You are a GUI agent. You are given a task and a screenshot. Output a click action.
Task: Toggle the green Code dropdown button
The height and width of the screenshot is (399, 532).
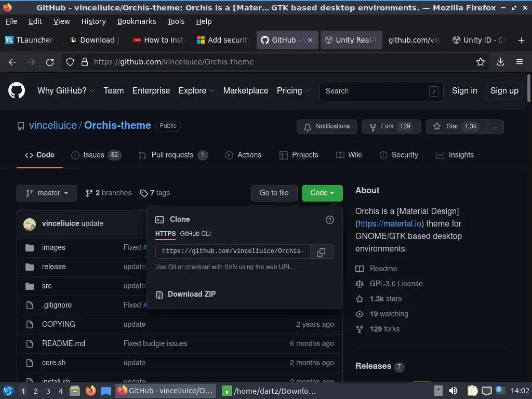coord(322,193)
